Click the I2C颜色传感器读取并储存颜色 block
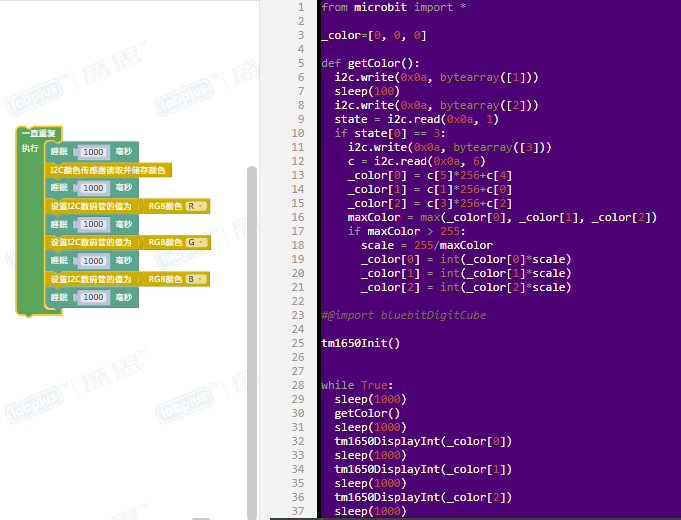The height and width of the screenshot is (520, 681). pos(109,170)
